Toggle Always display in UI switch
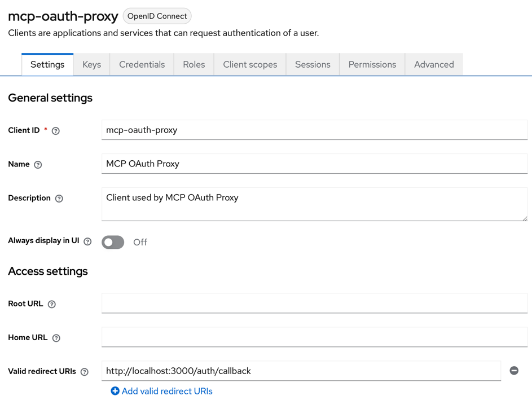 [x=113, y=242]
